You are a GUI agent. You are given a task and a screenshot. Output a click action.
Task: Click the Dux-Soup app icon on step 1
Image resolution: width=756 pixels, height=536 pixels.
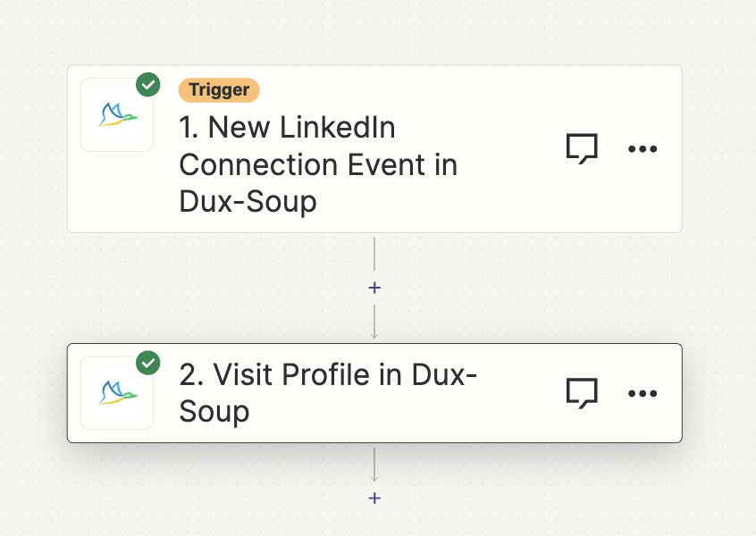[117, 115]
